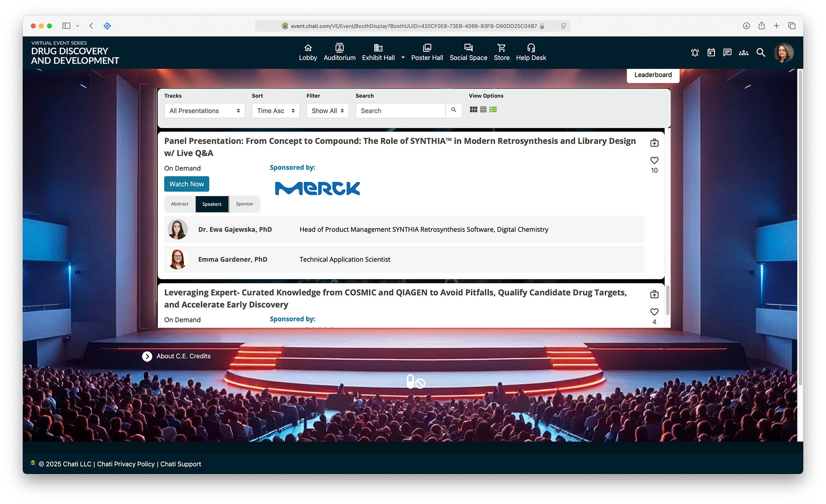The height and width of the screenshot is (504, 826).
Task: Go to Poster Hall in navigation
Action: (427, 52)
